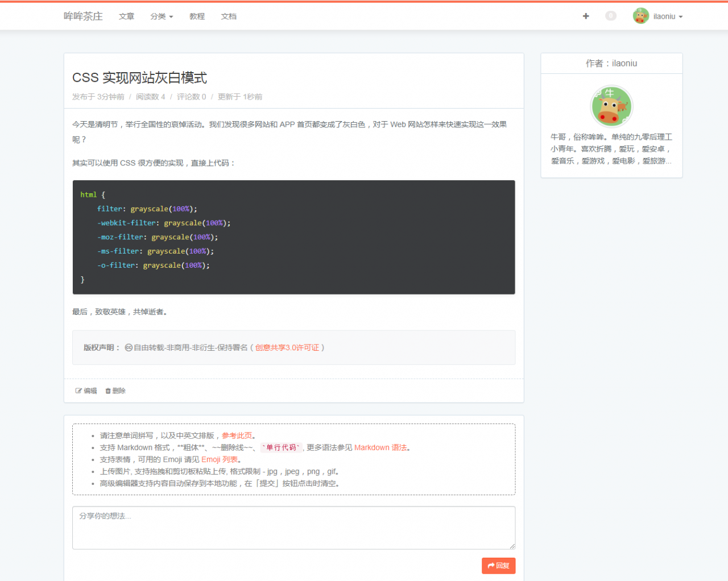Image resolution: width=728 pixels, height=581 pixels.
Task: Expand the 分类 dropdown menu
Action: [162, 16]
